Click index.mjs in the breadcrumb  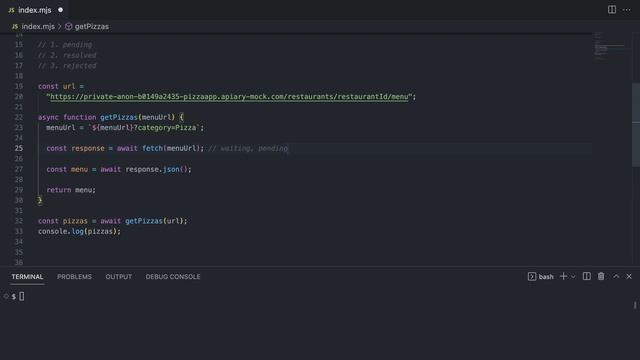[x=38, y=27]
